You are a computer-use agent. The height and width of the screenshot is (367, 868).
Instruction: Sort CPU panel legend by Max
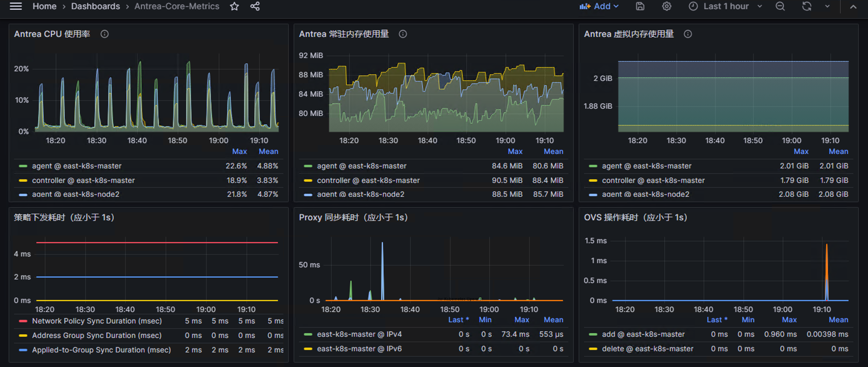pyautogui.click(x=240, y=152)
